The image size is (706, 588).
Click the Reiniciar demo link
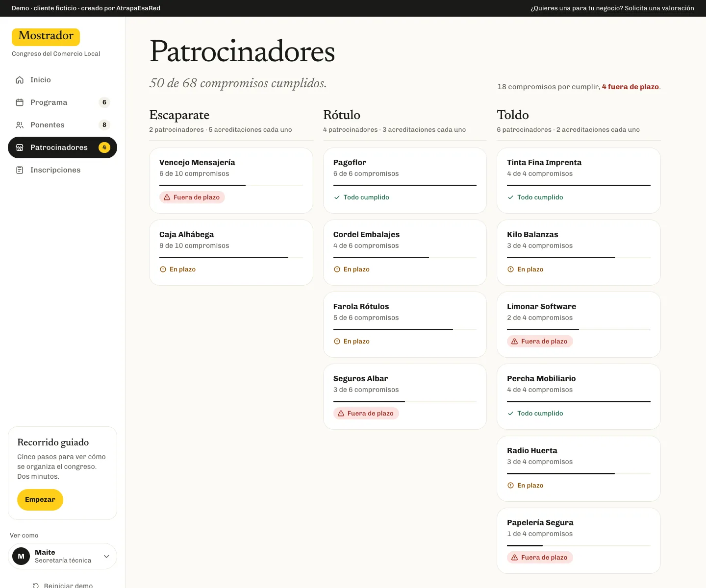tap(63, 586)
